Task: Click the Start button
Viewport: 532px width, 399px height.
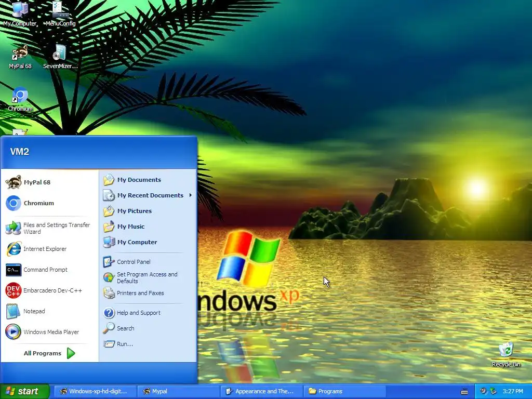Action: click(x=24, y=391)
